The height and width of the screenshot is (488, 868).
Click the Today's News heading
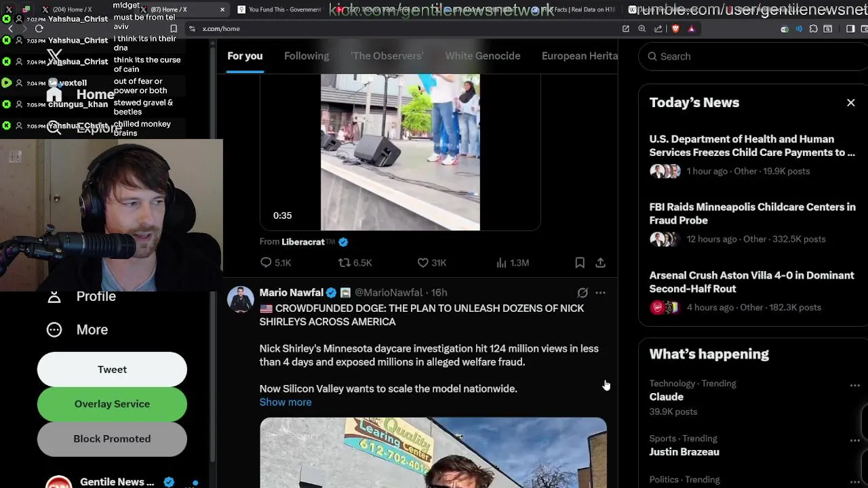point(694,102)
